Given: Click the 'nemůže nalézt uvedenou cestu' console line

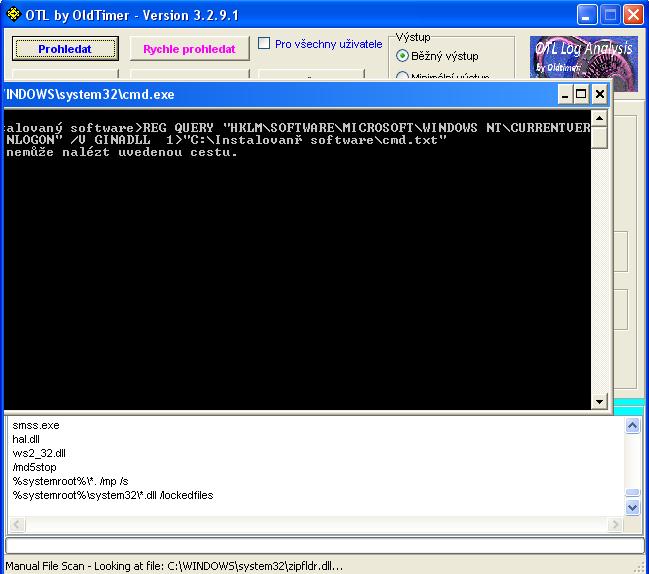Looking at the screenshot, I should point(121,152).
